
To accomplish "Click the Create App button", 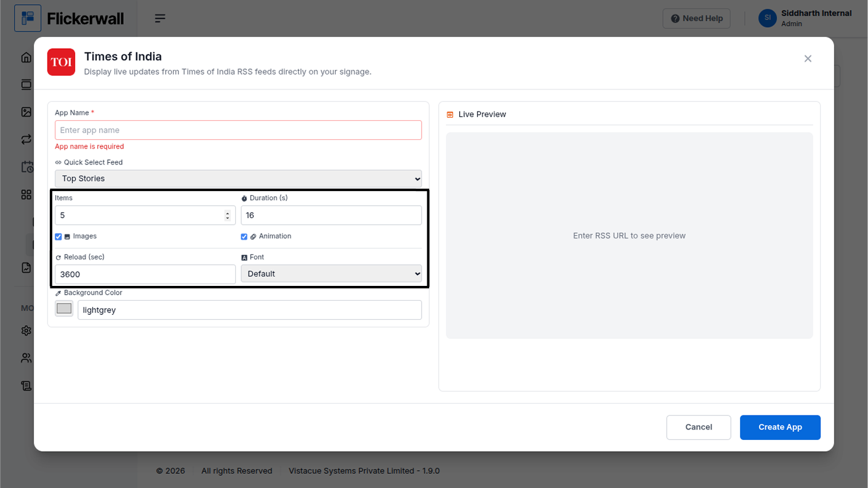I will [x=780, y=427].
